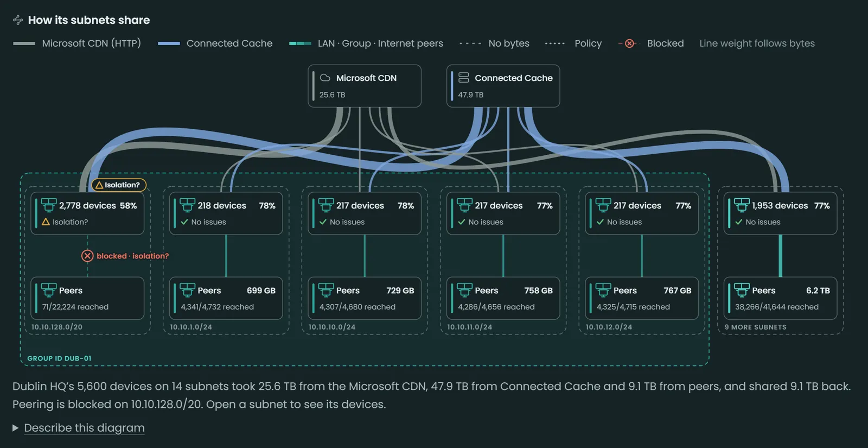Click the warning triangle in the Isolation? badge

pos(99,185)
